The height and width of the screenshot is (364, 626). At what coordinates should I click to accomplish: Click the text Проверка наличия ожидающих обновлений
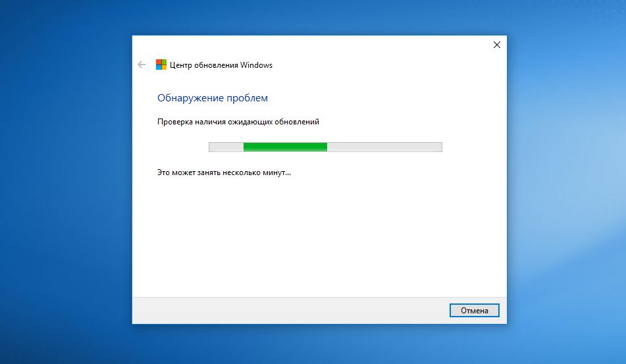pos(238,122)
